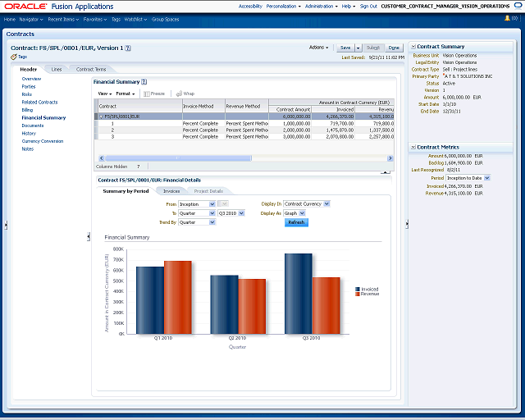Open the Navigator menu
This screenshot has height=420, width=525.
(31, 20)
